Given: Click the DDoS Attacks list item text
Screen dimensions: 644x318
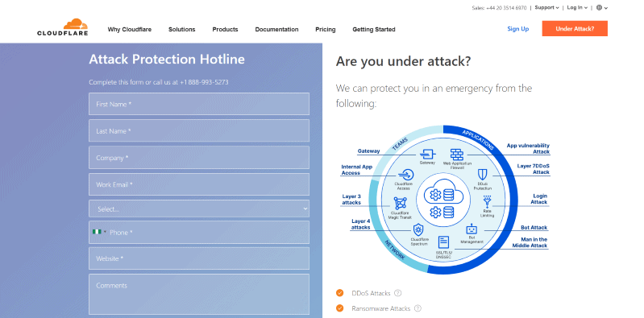Looking at the screenshot, I should pyautogui.click(x=371, y=293).
